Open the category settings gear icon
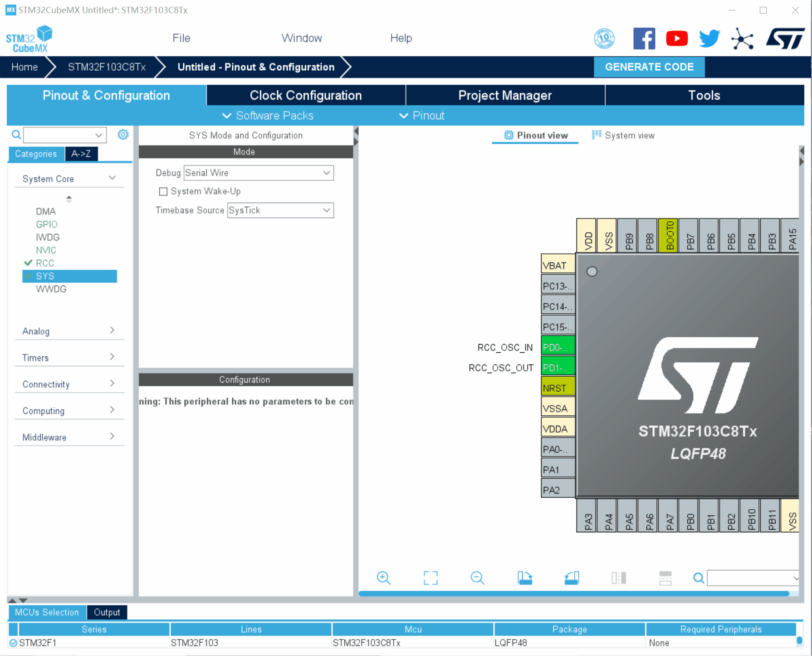812x656 pixels. coord(123,135)
